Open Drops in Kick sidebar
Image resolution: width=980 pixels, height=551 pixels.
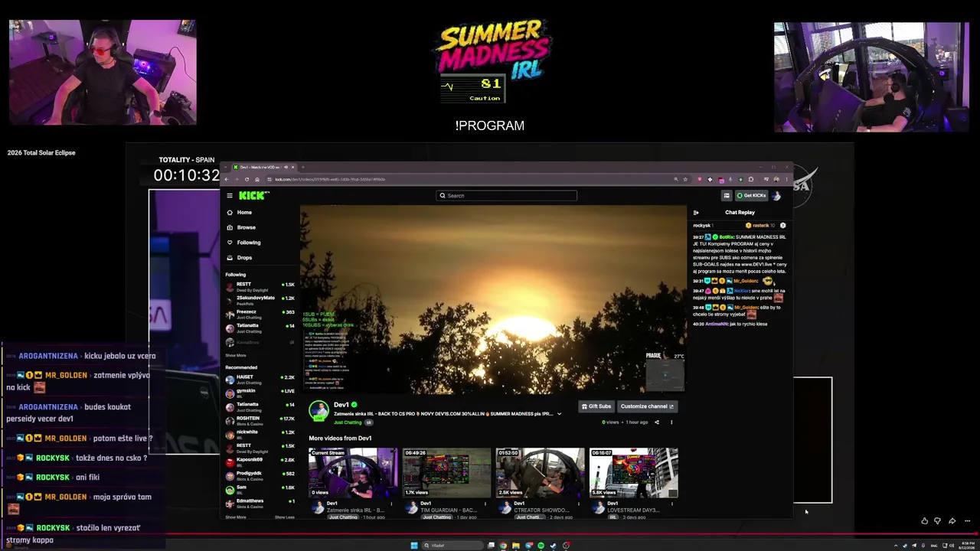(239, 258)
